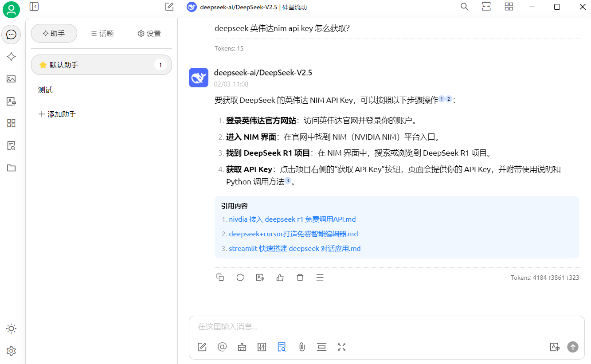The image size is (591, 364).
Task: Open citation superscript 3 after 调用方法
Action: 288,180
